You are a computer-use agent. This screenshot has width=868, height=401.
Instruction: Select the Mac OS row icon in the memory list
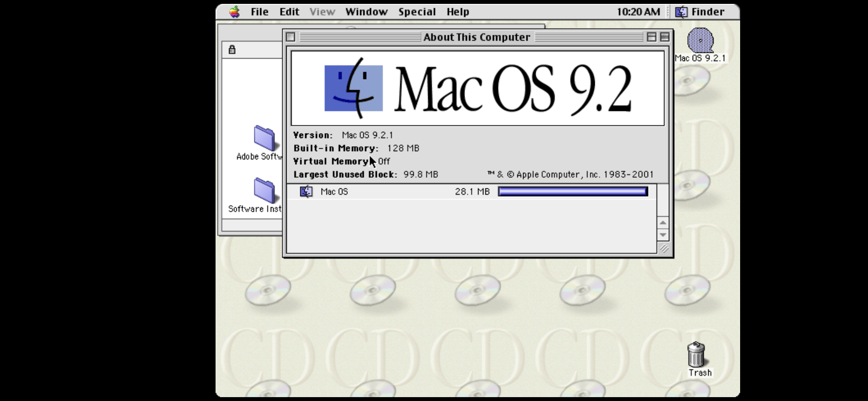click(x=306, y=191)
